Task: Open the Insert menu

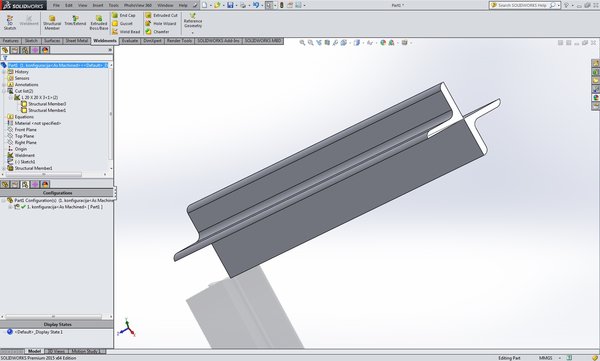Action: 98,5
